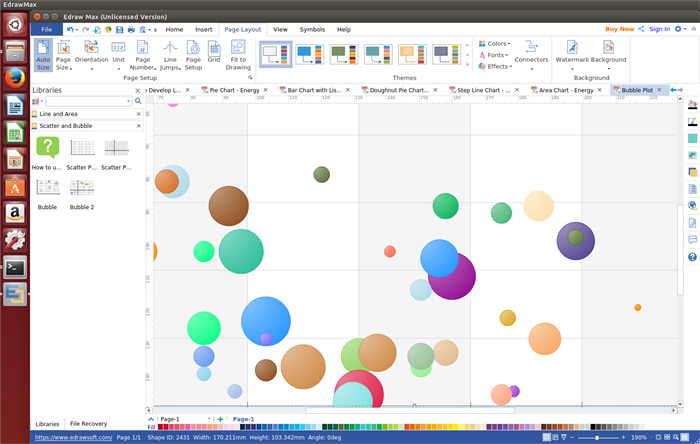Click the Redo icon
700x444 pixels.
[85, 29]
